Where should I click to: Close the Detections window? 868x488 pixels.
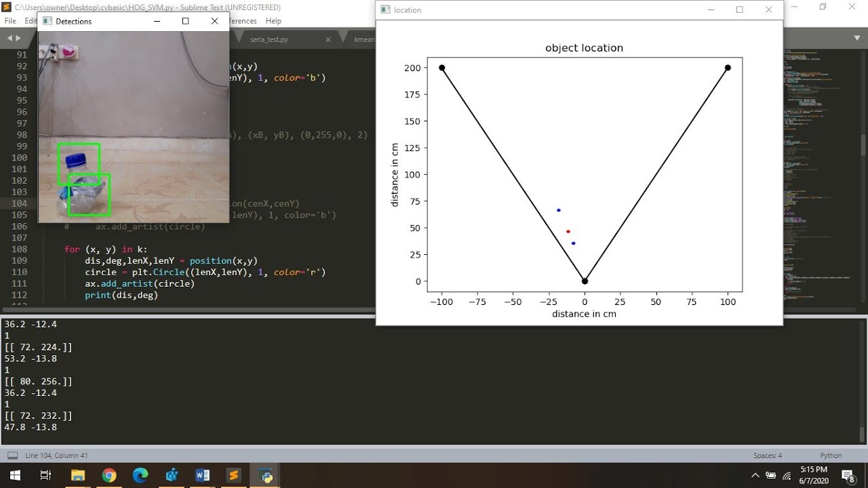pyautogui.click(x=215, y=21)
